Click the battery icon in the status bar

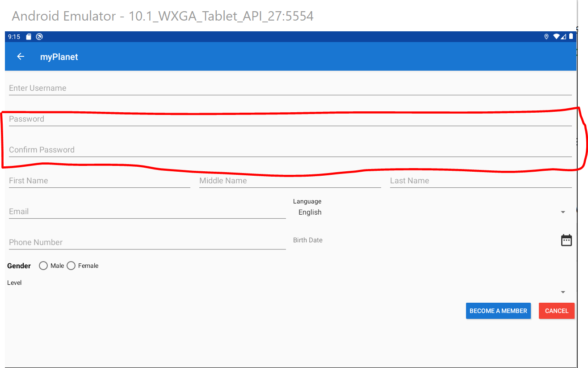[x=571, y=36]
